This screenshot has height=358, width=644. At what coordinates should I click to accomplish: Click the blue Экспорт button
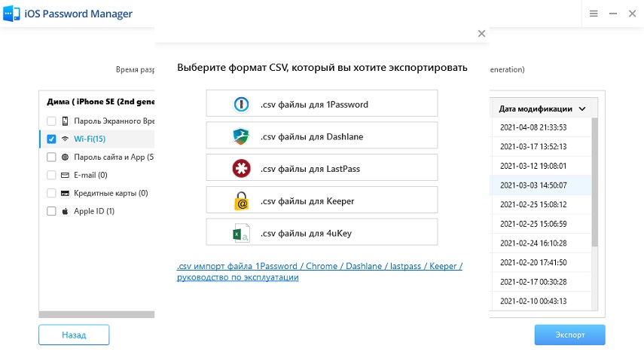coord(569,335)
